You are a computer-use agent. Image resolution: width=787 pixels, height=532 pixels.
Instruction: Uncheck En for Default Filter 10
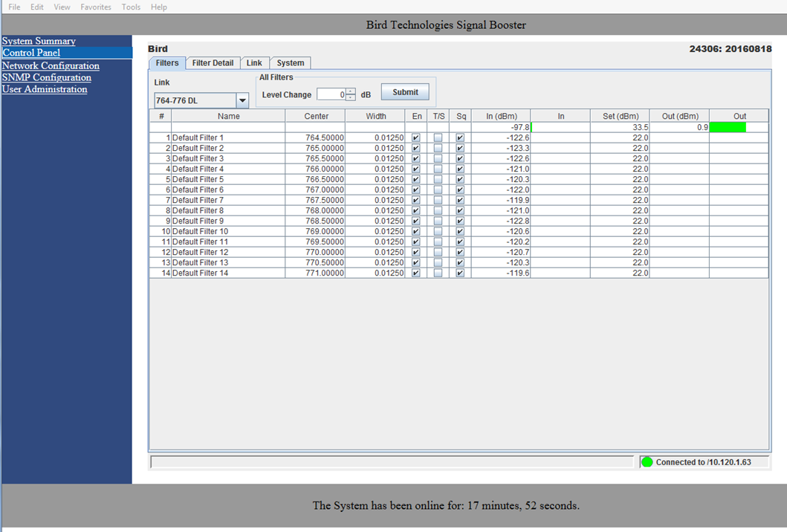tap(415, 231)
